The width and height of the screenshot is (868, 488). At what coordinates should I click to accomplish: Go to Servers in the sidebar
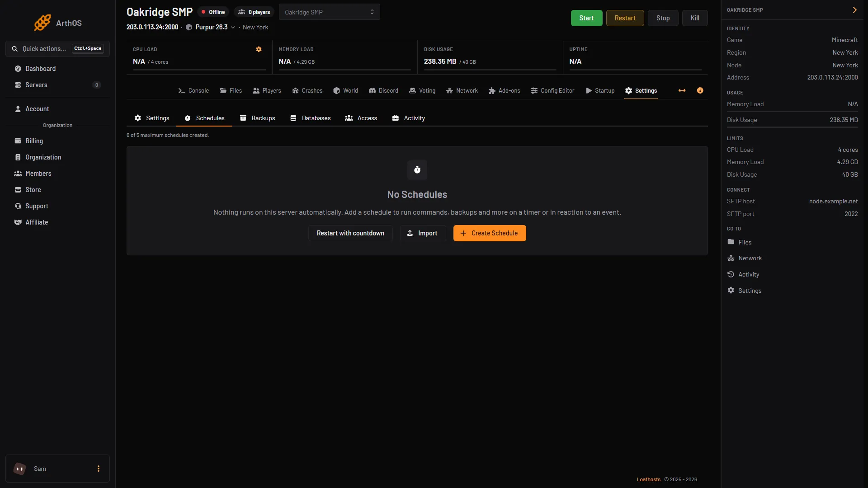(x=57, y=85)
